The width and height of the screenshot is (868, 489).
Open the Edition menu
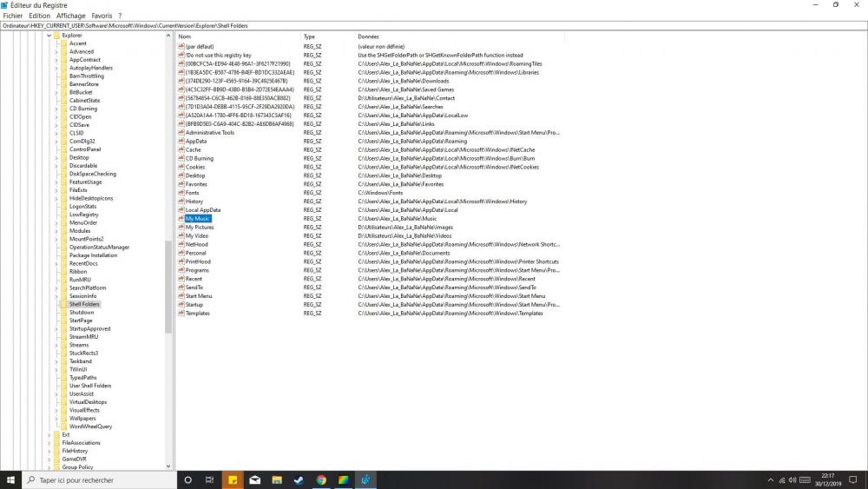(x=39, y=16)
